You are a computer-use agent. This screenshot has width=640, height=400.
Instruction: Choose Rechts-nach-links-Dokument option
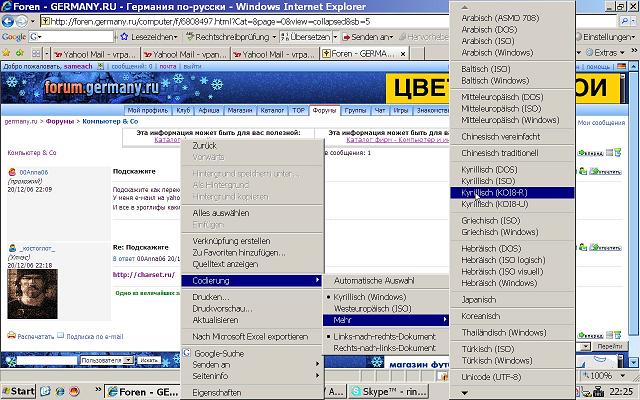pos(386,348)
